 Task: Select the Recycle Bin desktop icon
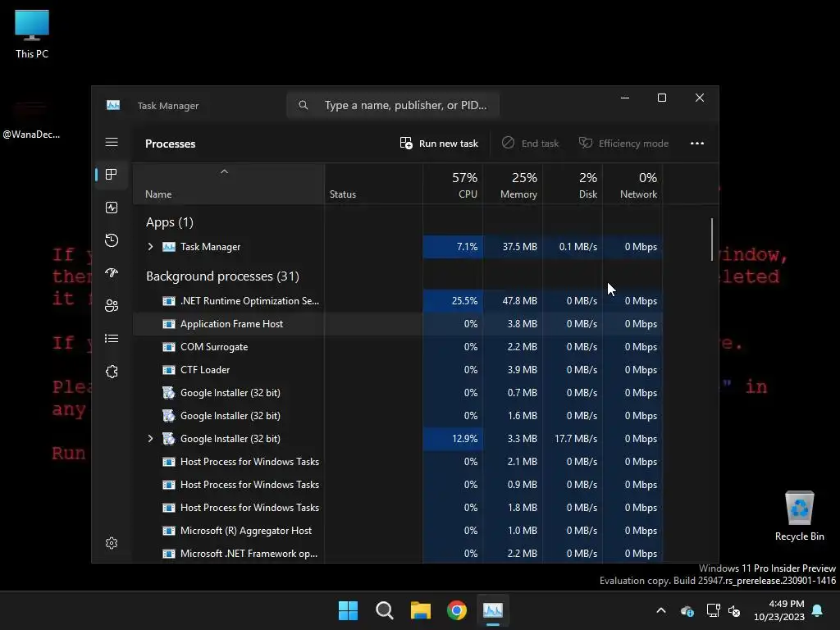799,517
